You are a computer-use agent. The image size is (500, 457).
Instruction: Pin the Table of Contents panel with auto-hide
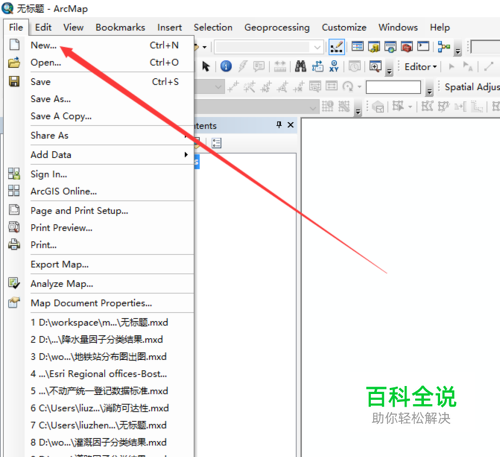(x=279, y=125)
